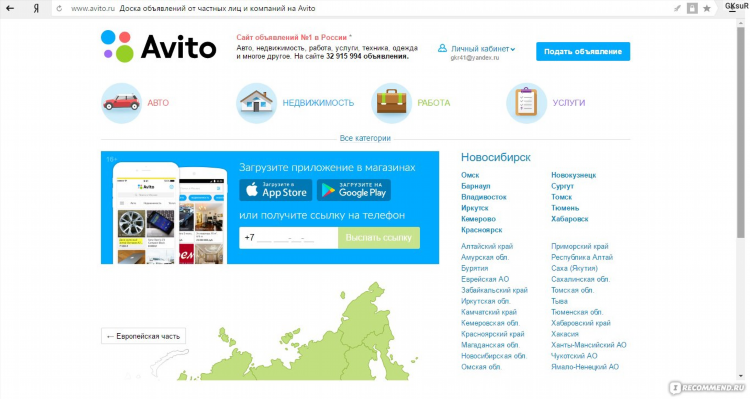This screenshot has height=399, width=750.
Task: Choose the Забайкальский край region
Action: pyautogui.click(x=494, y=290)
